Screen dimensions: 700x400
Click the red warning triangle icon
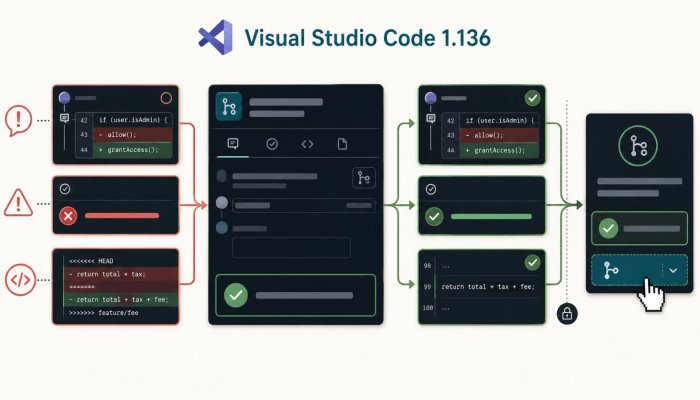[x=18, y=203]
